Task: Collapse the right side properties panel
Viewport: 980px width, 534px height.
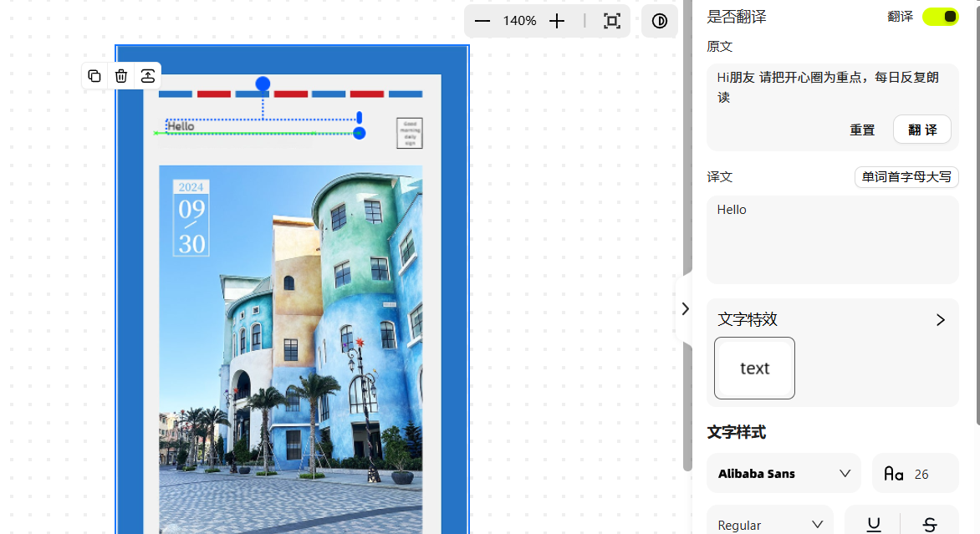Action: click(685, 308)
